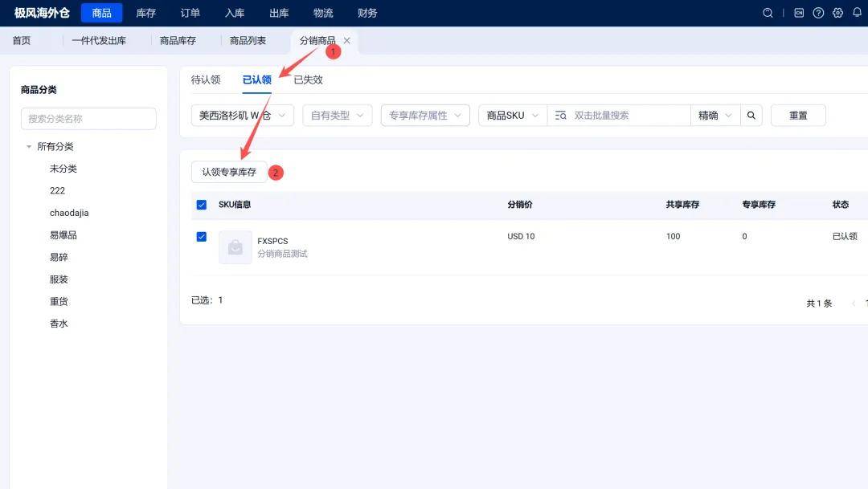Open the 商品SKU search type dropdown

tap(513, 115)
